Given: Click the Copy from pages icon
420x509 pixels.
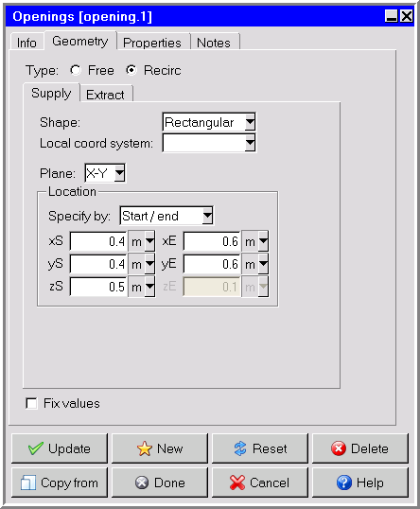Looking at the screenshot, I should click(x=28, y=483).
